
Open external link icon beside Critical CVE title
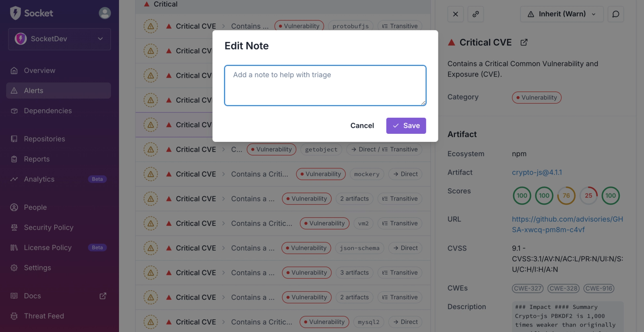[x=524, y=43]
